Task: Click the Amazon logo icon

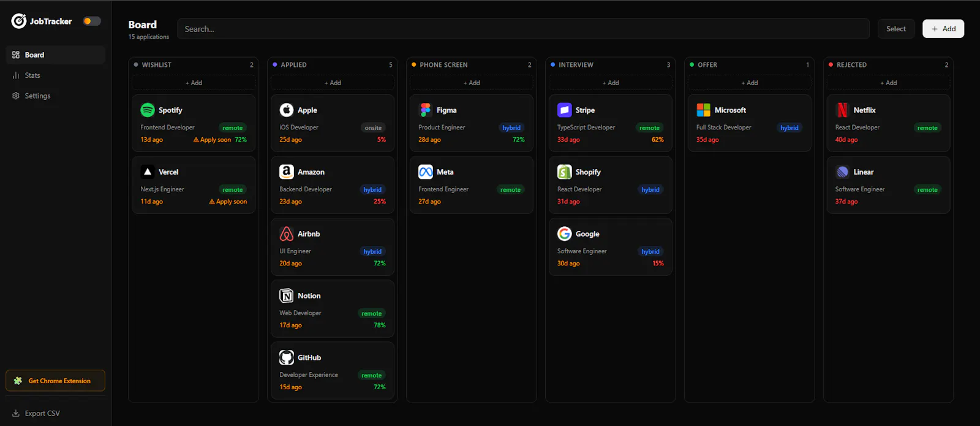Action: pos(287,172)
